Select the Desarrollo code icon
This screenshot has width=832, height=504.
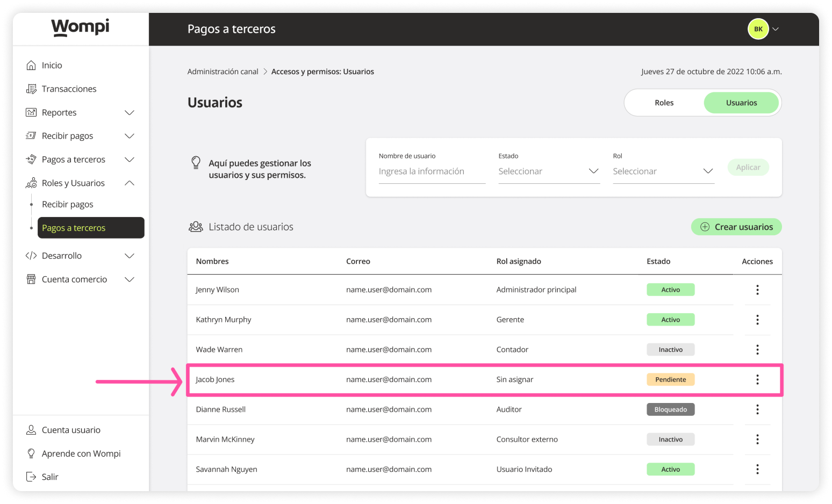pyautogui.click(x=32, y=255)
